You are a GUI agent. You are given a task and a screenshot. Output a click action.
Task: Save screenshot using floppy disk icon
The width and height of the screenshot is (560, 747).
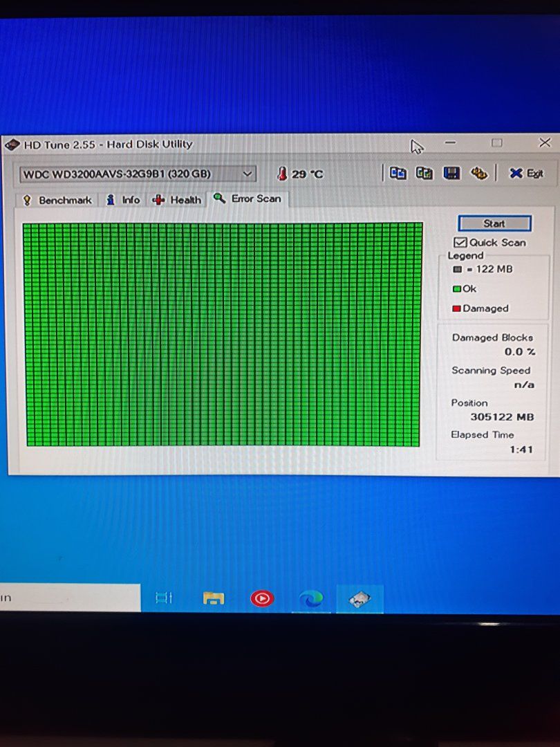[x=451, y=173]
